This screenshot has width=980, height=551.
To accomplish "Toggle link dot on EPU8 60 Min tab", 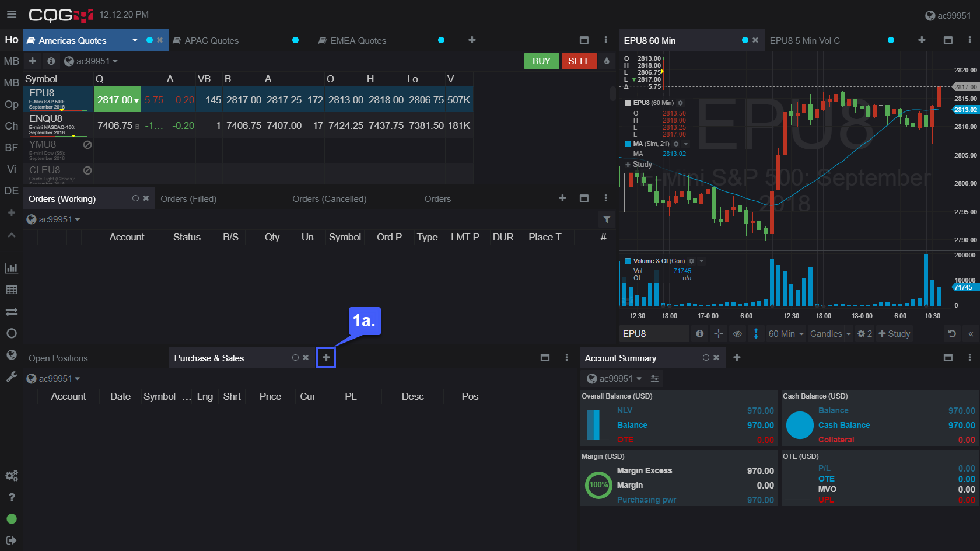I will pyautogui.click(x=745, y=40).
